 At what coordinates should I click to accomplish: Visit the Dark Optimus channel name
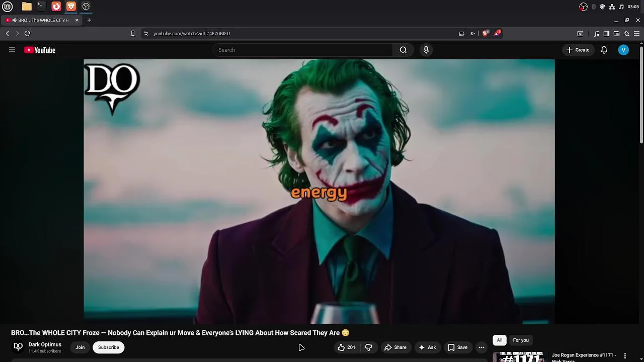pyautogui.click(x=45, y=344)
